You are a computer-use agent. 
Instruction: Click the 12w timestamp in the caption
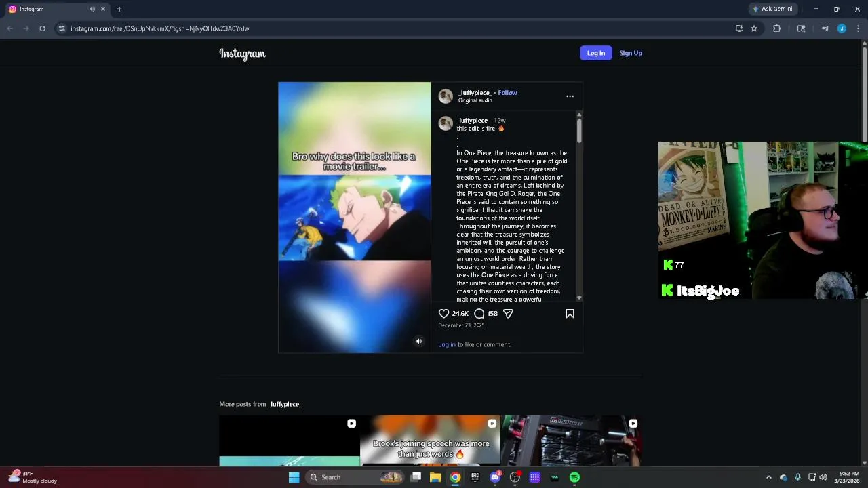[x=500, y=121]
